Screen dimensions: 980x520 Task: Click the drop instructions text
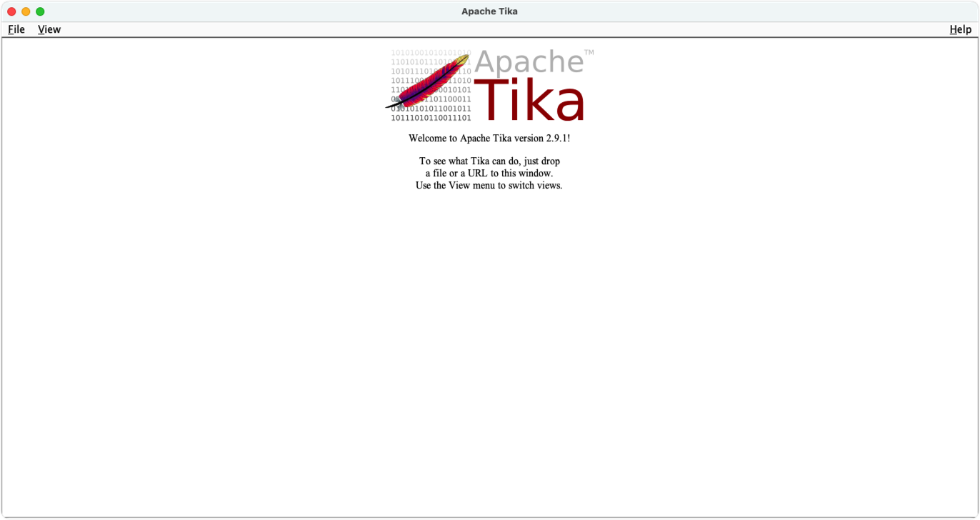tap(489, 172)
